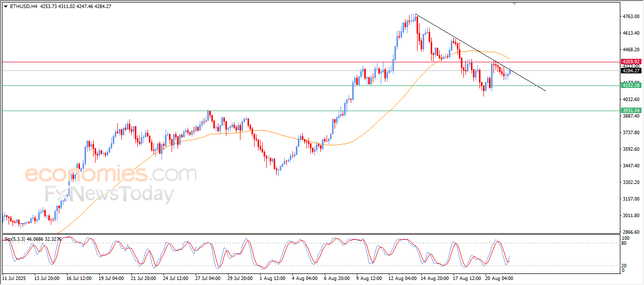Click the 4613.40 value on price scale
The image size is (644, 285).
tap(630, 33)
